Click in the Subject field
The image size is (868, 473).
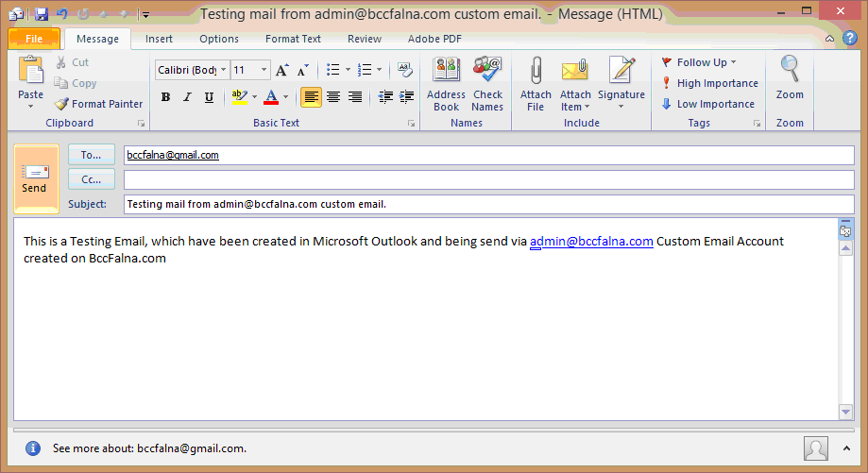click(x=489, y=204)
